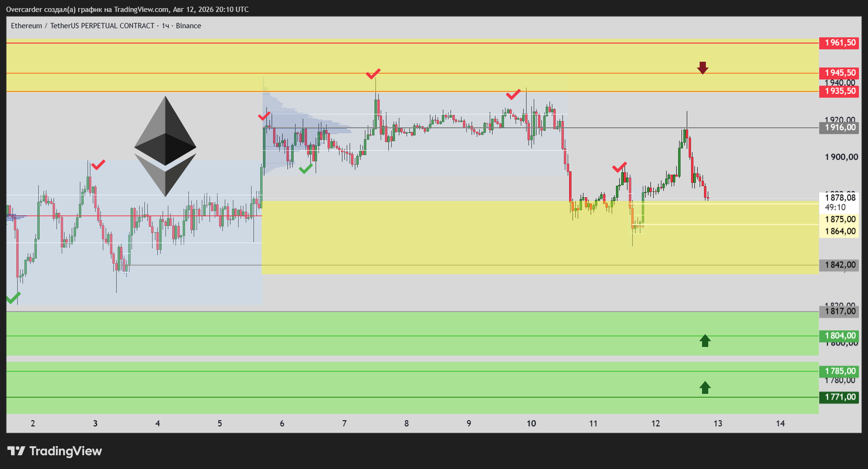Click the symbol title Ethereum / TetherUS PERPETUAL CONTRACT
The height and width of the screenshot is (469, 868).
coord(83,26)
